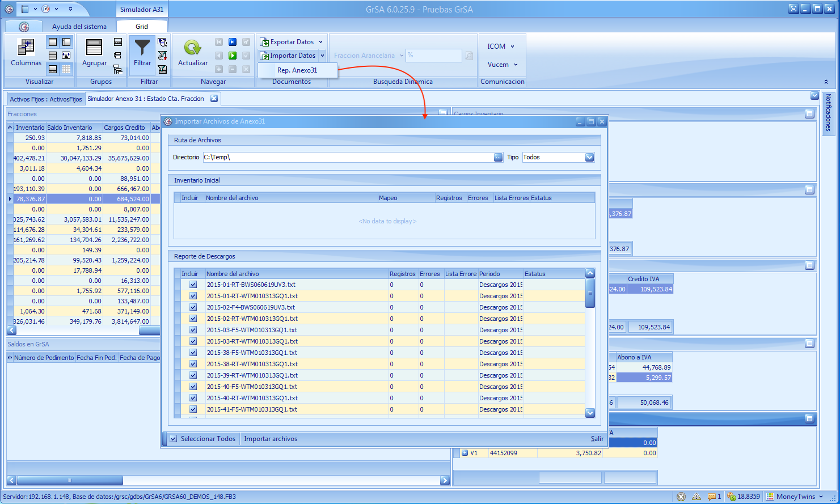Uncheck 2015-02-RT-WTM010313GQ1.txt include box

pyautogui.click(x=193, y=319)
